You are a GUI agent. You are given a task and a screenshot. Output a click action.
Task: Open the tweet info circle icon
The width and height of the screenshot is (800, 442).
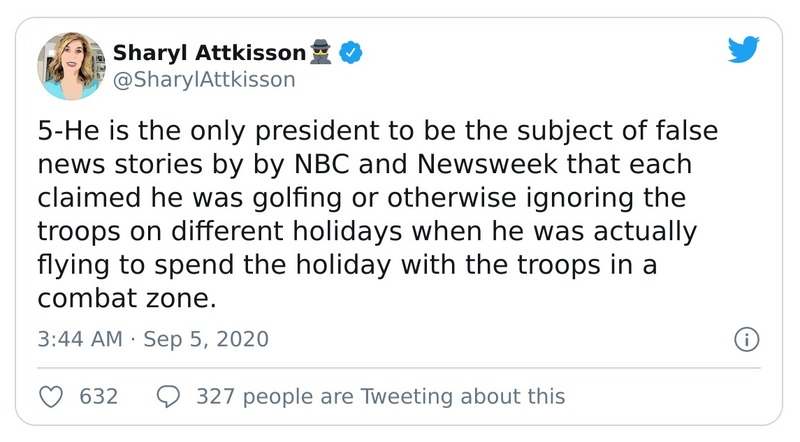click(744, 339)
